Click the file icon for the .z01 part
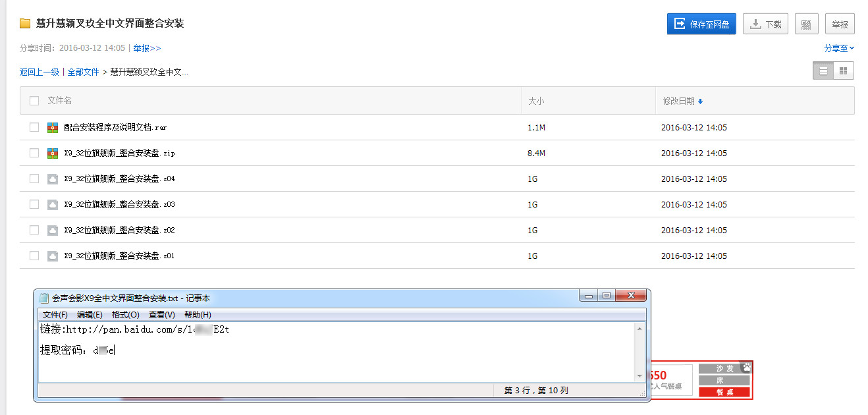 [x=53, y=256]
